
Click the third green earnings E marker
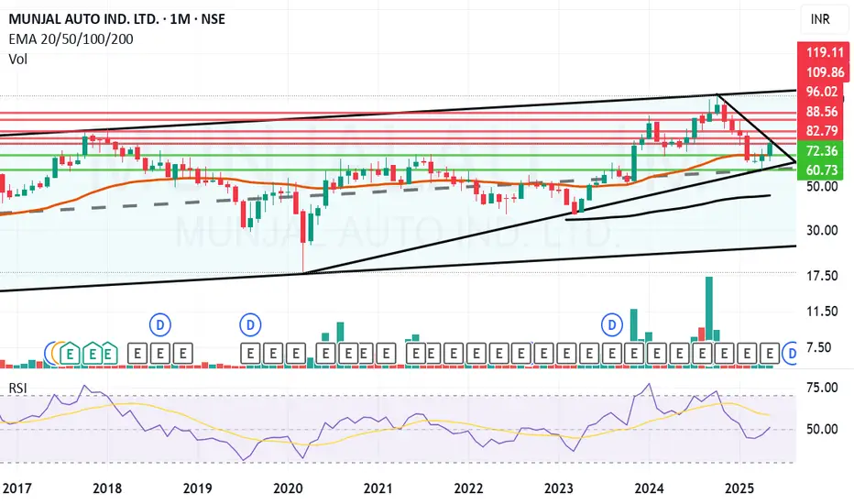tap(108, 354)
